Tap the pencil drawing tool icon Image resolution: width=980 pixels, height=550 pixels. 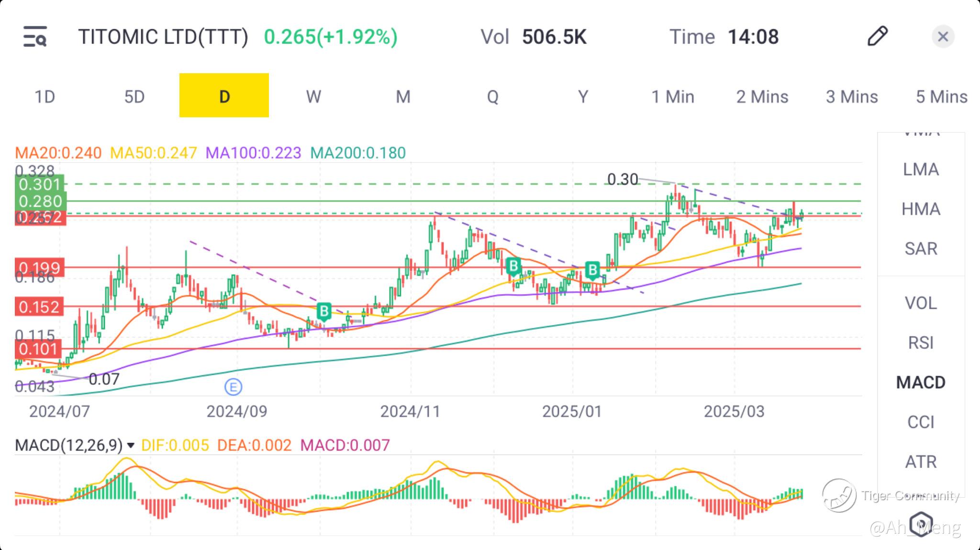pos(877,36)
